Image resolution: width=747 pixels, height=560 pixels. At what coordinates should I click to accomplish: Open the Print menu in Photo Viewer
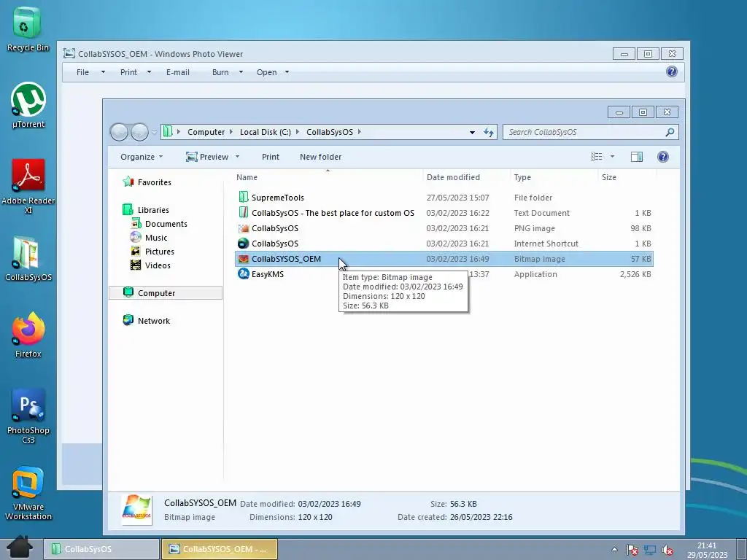(135, 72)
